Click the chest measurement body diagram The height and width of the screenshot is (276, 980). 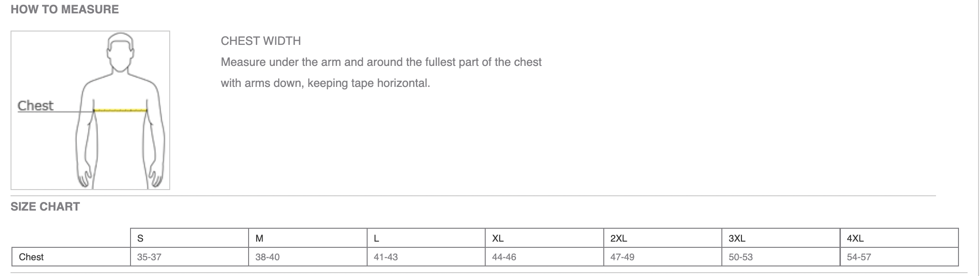(x=90, y=110)
